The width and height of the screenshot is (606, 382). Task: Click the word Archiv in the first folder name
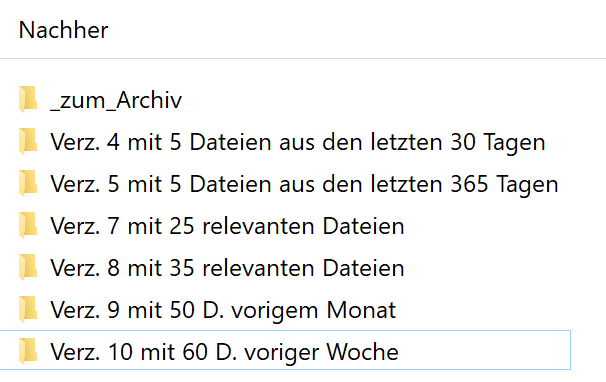click(149, 100)
